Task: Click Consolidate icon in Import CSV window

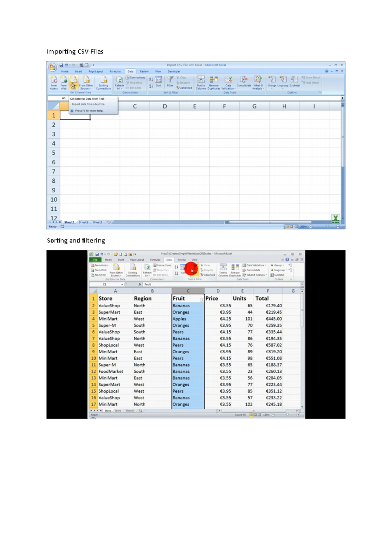Action: 244,81
